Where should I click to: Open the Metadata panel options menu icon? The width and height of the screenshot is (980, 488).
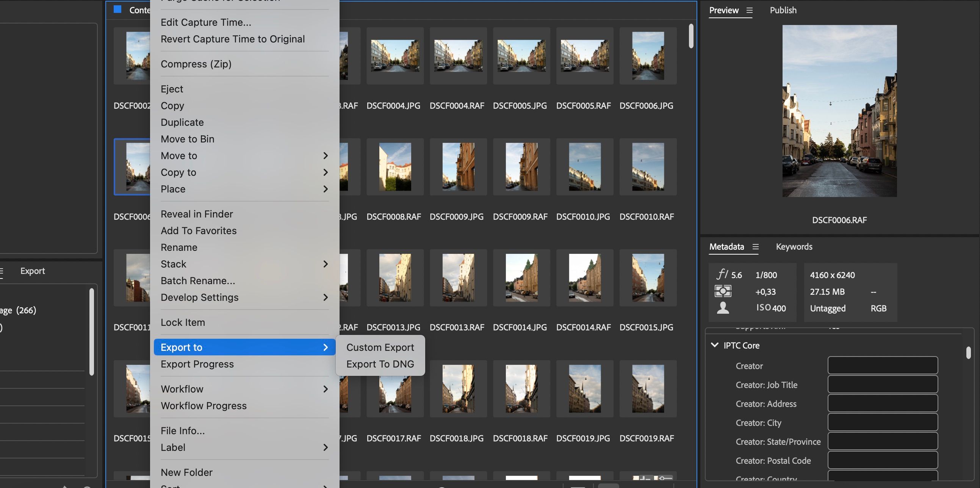[756, 247]
